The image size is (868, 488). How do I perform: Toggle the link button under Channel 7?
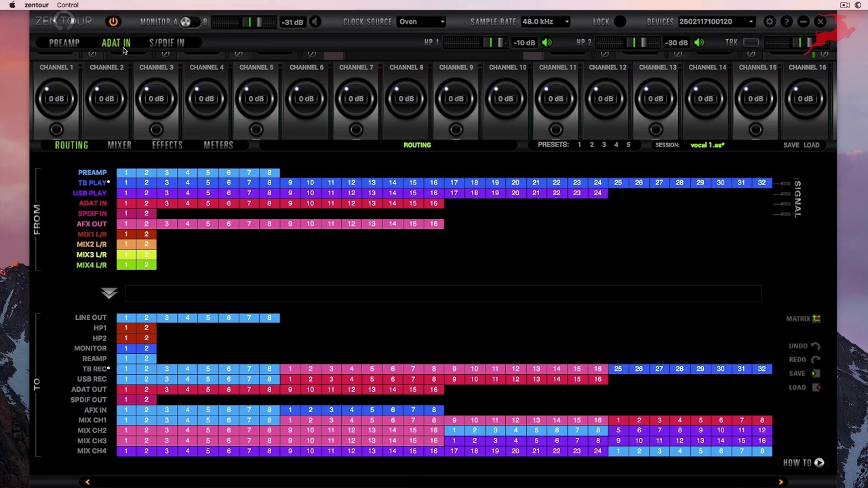tap(356, 129)
